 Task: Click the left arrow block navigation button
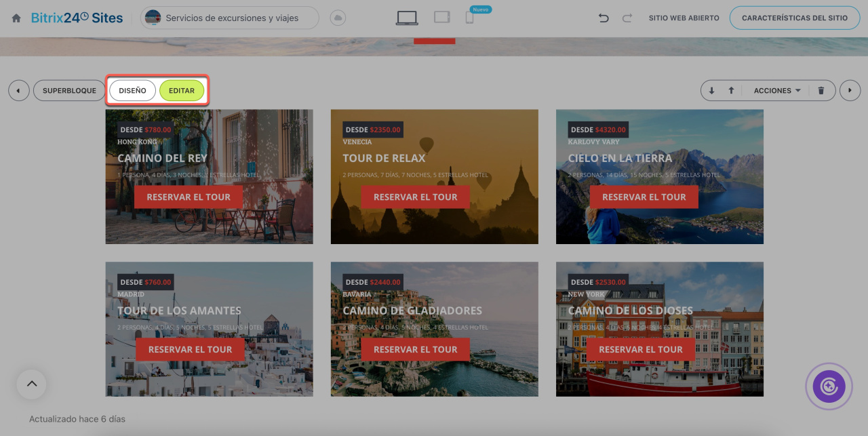coord(19,91)
